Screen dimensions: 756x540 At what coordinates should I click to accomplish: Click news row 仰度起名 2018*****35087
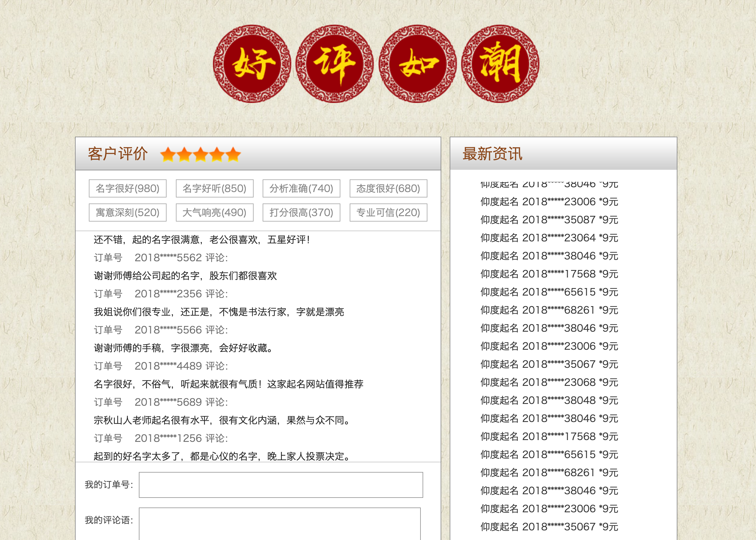pos(549,220)
